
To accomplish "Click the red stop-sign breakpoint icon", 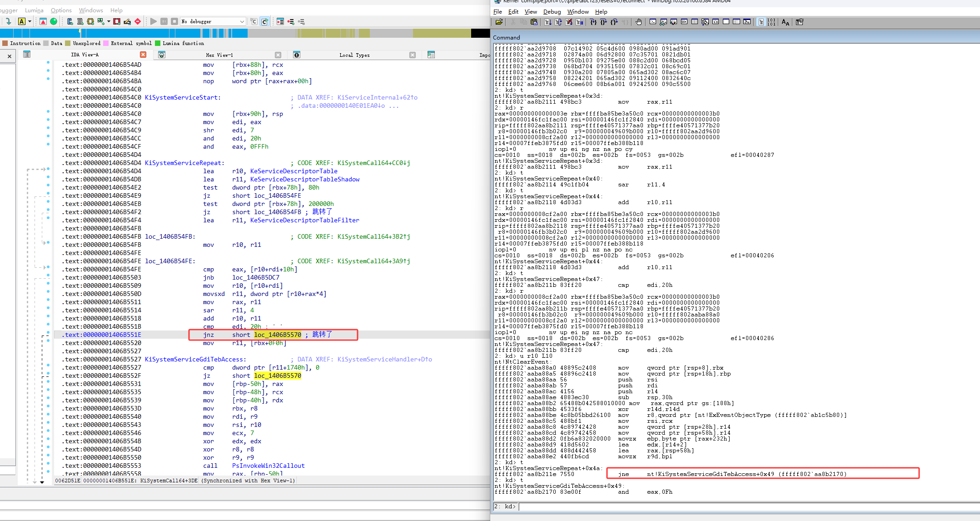I will pyautogui.click(x=138, y=21).
